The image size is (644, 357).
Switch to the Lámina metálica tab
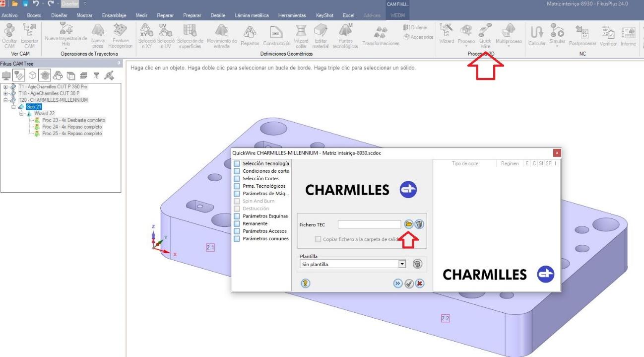pyautogui.click(x=252, y=15)
